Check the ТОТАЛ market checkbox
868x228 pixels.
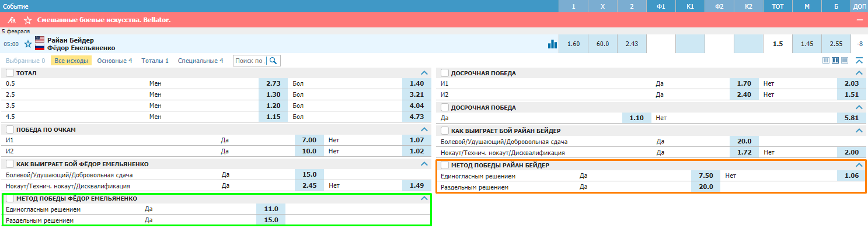point(9,73)
